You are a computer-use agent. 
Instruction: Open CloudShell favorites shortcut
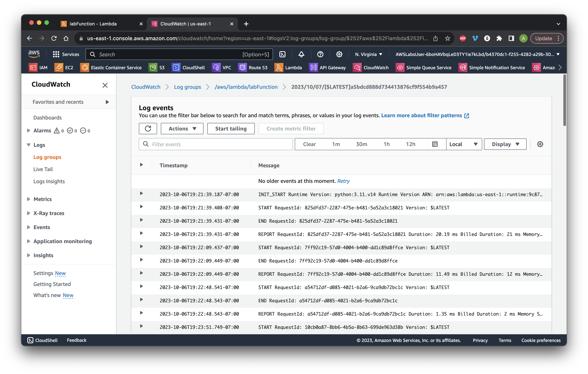click(188, 68)
